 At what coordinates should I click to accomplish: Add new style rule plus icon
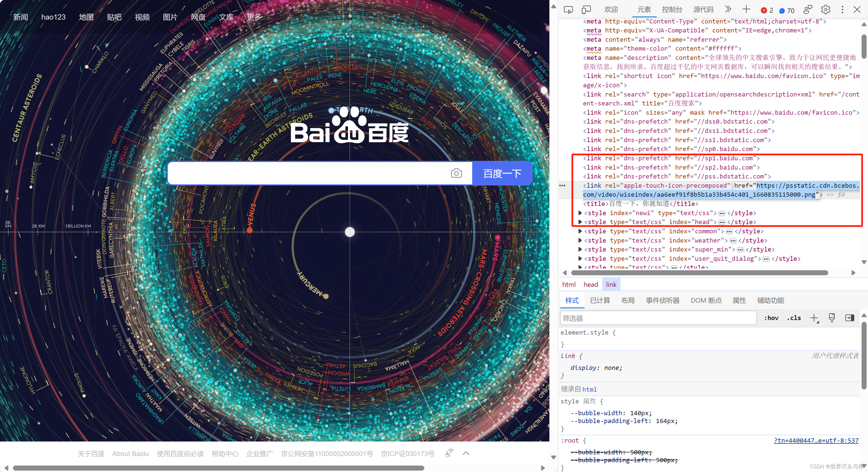(814, 318)
